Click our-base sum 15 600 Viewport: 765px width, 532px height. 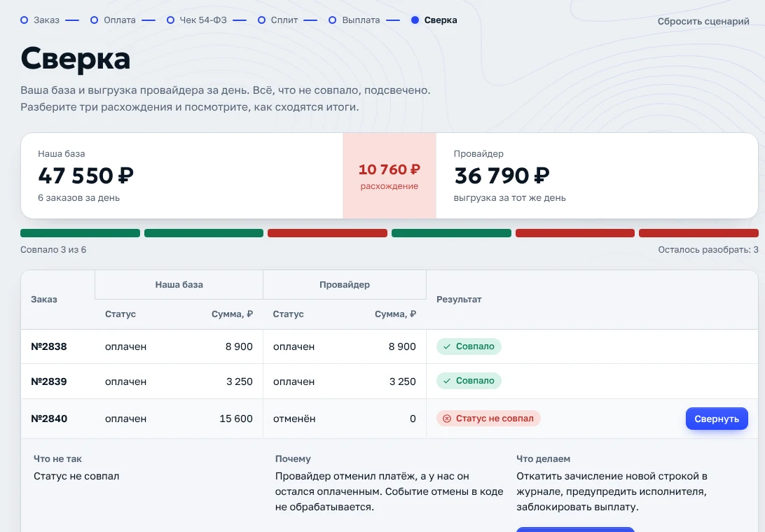click(236, 419)
